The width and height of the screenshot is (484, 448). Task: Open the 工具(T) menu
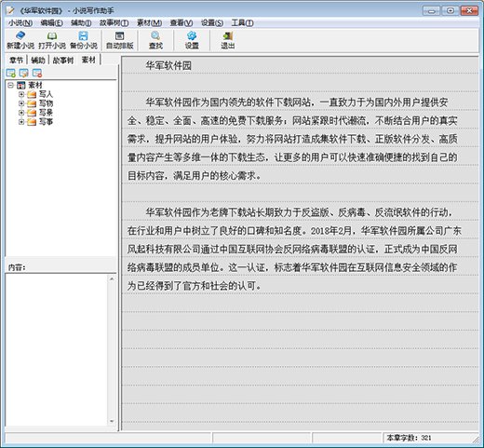coord(242,23)
